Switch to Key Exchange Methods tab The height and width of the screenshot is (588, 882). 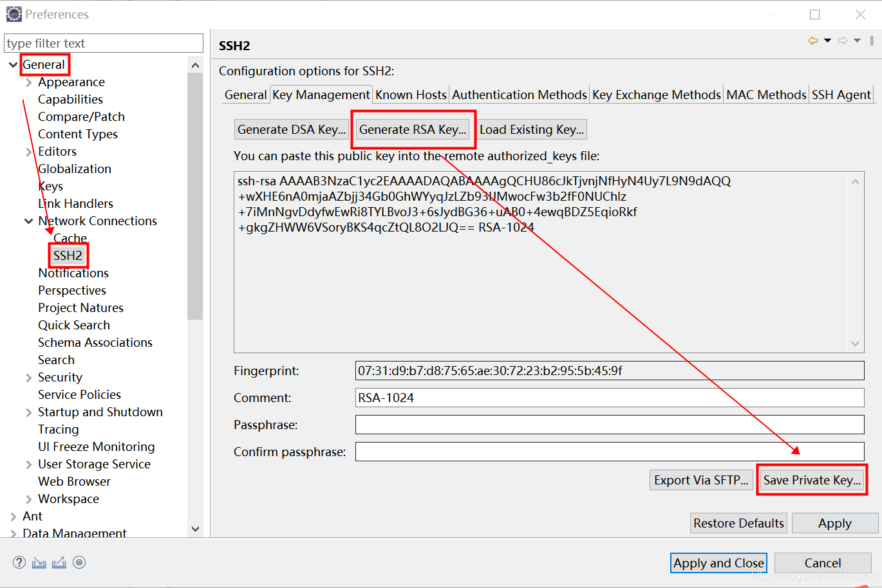coord(657,95)
